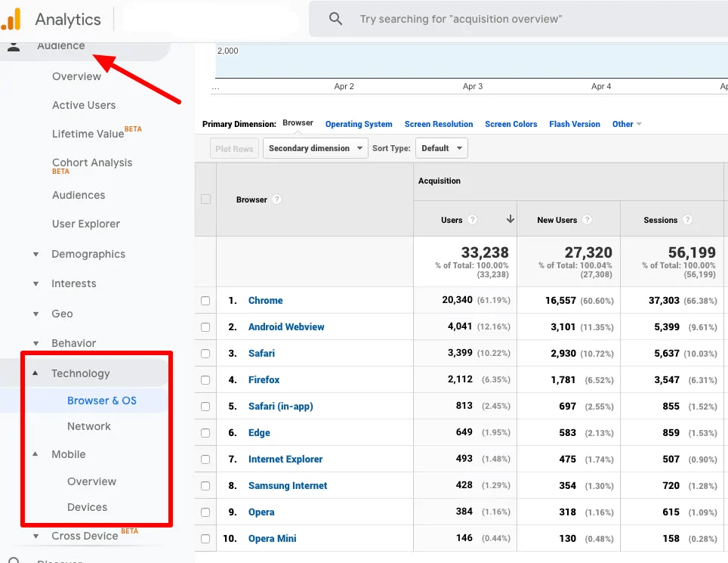Viewport: 728px width, 563px height.
Task: Click the Users sort descending arrow
Action: (511, 219)
